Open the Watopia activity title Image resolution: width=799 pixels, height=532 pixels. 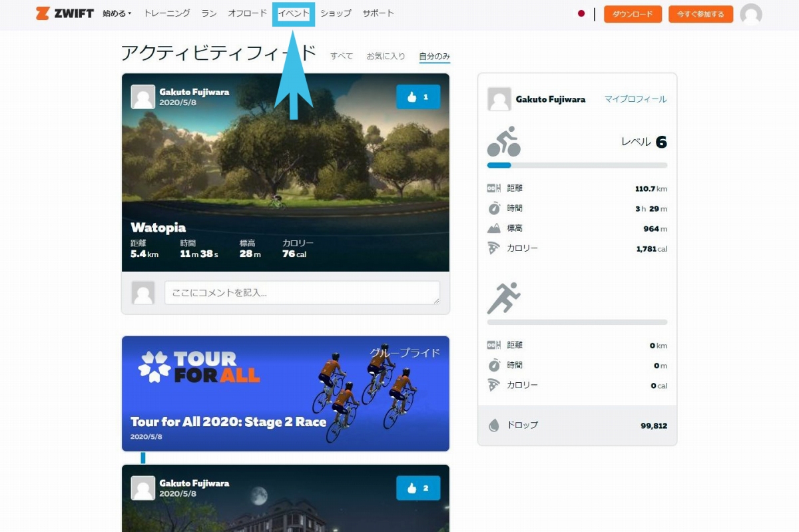[x=158, y=228]
